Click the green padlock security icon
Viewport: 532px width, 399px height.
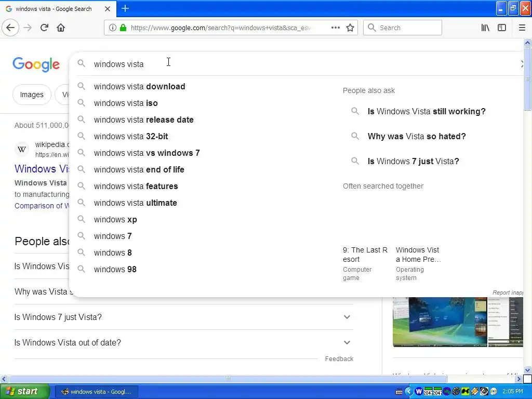tap(123, 28)
